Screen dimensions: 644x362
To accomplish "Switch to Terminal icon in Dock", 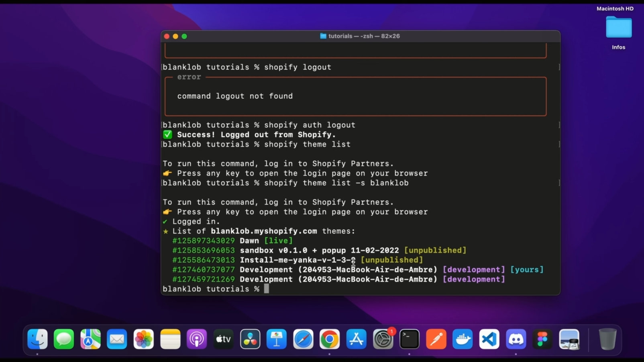I will point(410,339).
